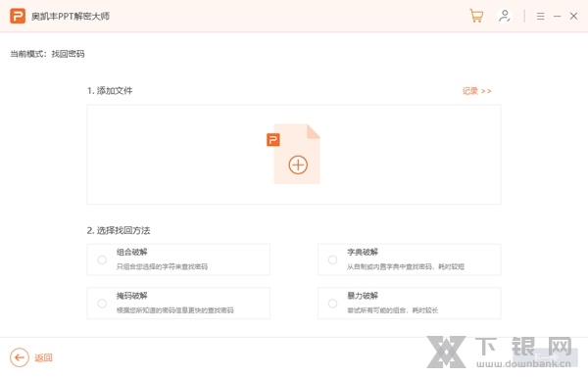Viewport: 588px width, 377px height.
Task: Click the PPT file drop area
Action: coord(294,155)
